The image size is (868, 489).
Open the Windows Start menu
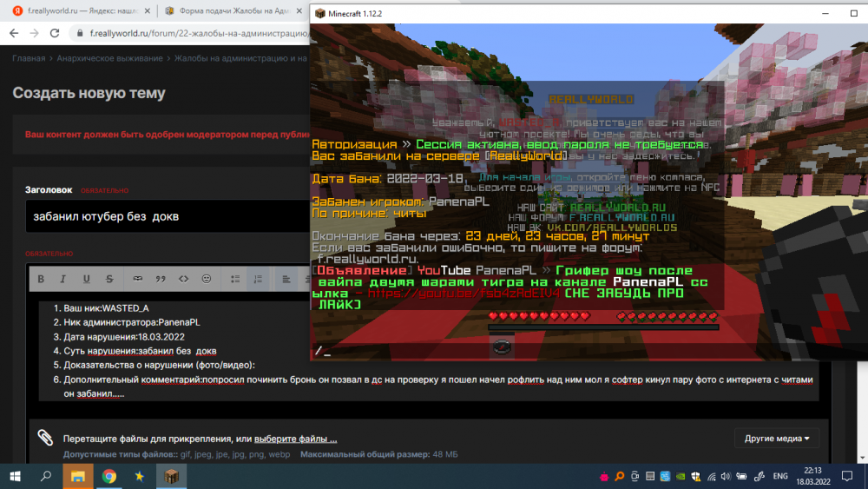(16, 476)
